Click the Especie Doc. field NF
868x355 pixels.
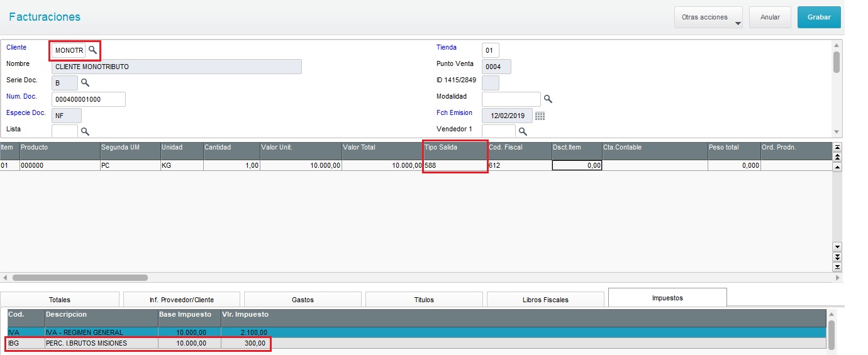(x=67, y=116)
